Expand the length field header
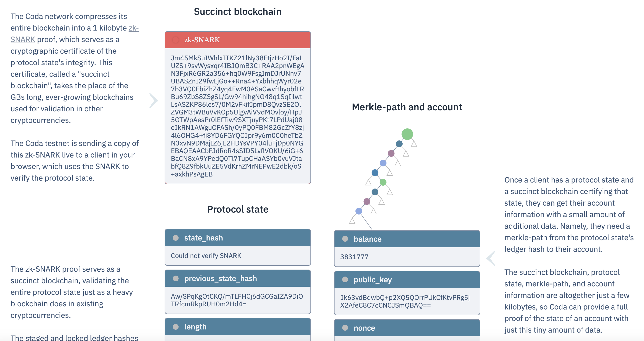The width and height of the screenshot is (644, 341). pos(238,327)
